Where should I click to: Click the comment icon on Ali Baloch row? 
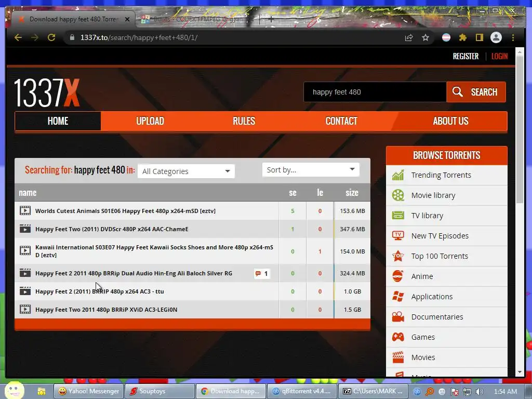pyautogui.click(x=258, y=273)
